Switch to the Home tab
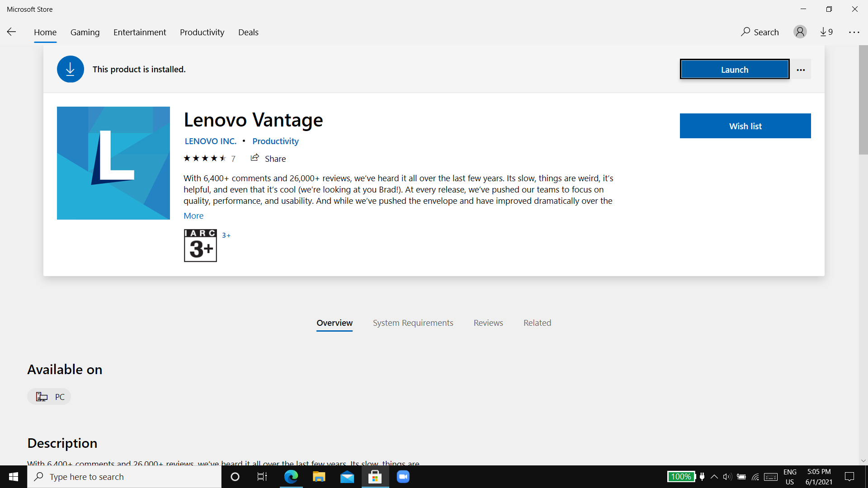The width and height of the screenshot is (868, 488). (x=45, y=32)
